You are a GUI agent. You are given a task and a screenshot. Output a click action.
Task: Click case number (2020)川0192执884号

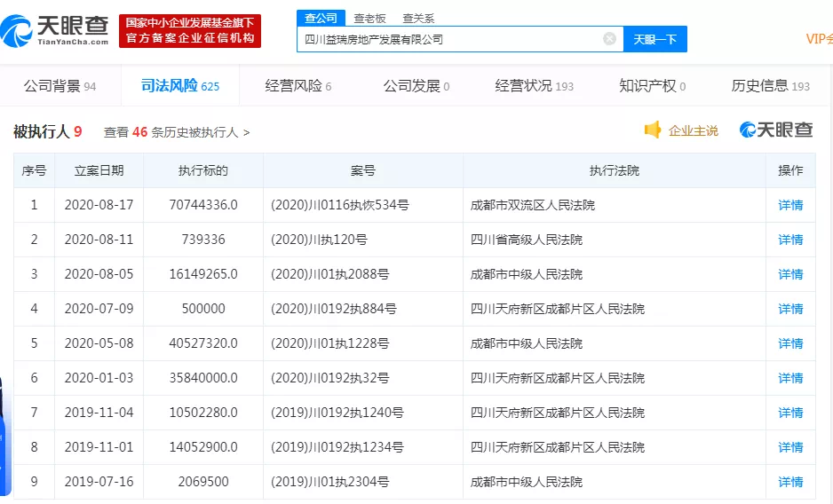tap(334, 309)
